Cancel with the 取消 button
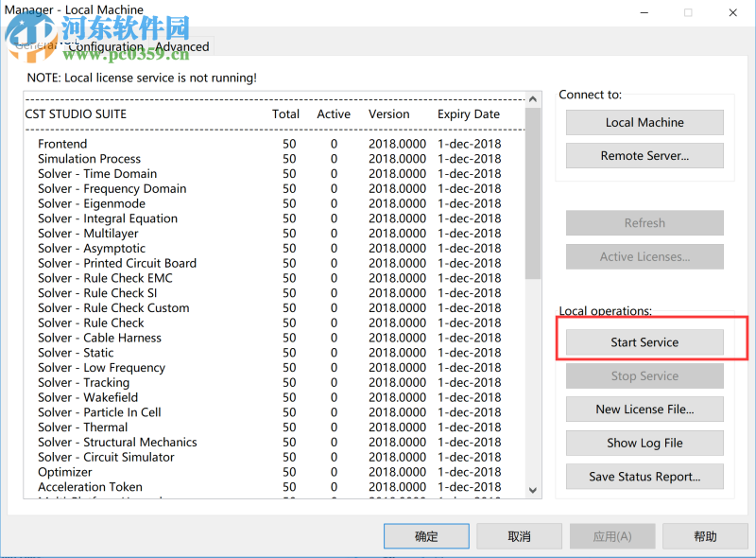 (519, 535)
